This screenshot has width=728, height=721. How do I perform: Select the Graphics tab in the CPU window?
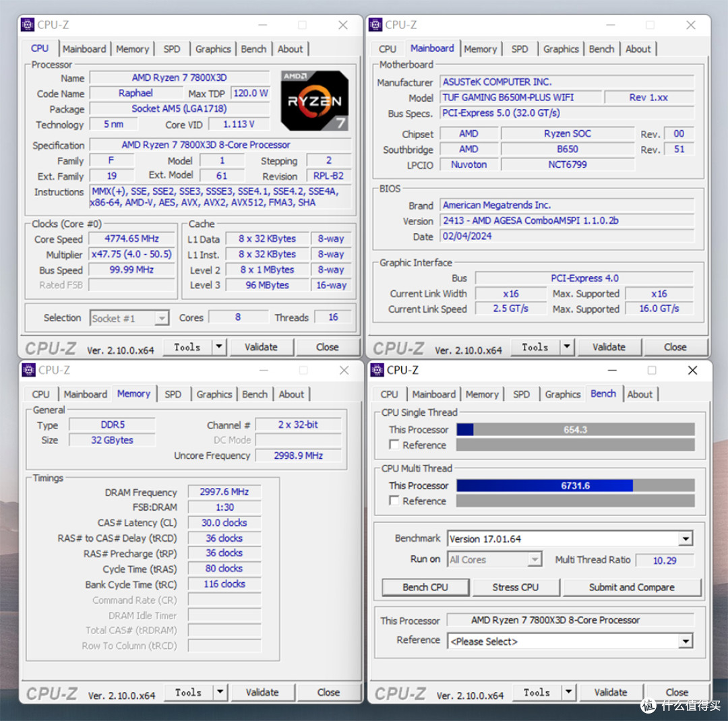coord(213,49)
